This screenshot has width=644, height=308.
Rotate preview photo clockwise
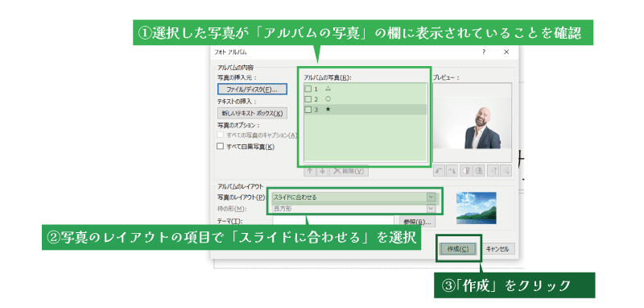452,171
